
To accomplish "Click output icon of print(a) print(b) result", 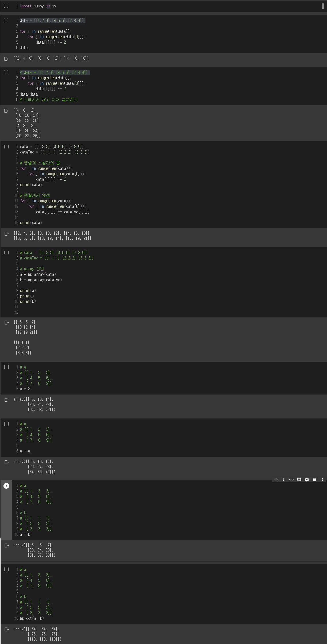I will point(6,322).
